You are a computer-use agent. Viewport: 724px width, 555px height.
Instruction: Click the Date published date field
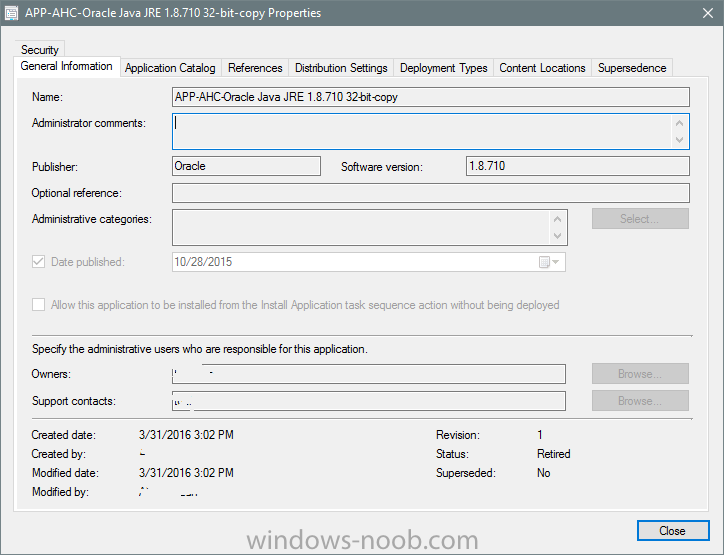369,262
